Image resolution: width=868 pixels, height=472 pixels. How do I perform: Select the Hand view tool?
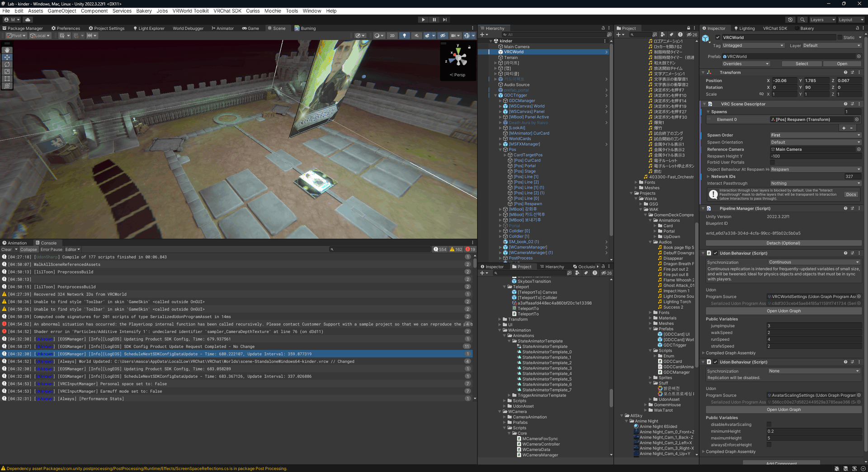[x=7, y=50]
